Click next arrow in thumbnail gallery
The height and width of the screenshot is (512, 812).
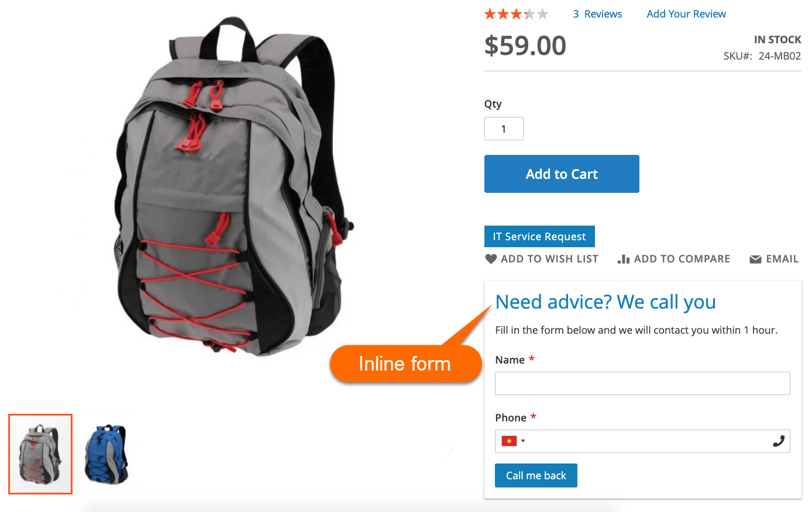click(x=449, y=451)
